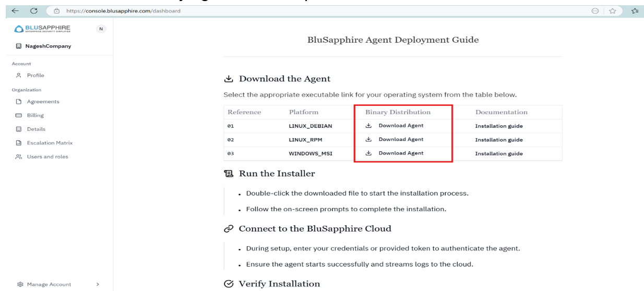Click the browser address bar
This screenshot has height=291, width=644.
tap(209, 11)
